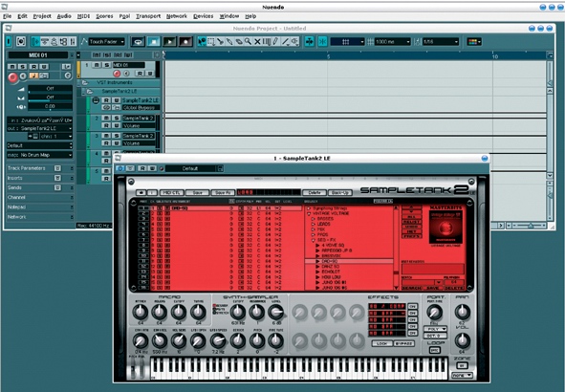Open the Network menu
Image resolution: width=565 pixels, height=392 pixels.
click(177, 16)
